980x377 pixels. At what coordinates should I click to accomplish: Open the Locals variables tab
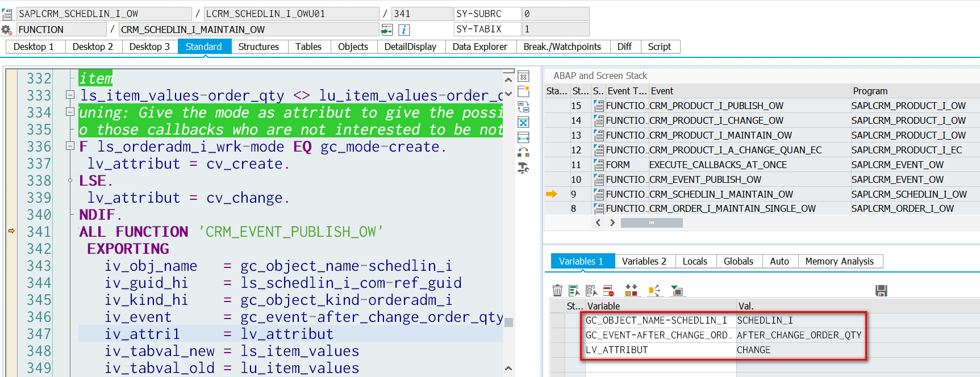pos(694,261)
